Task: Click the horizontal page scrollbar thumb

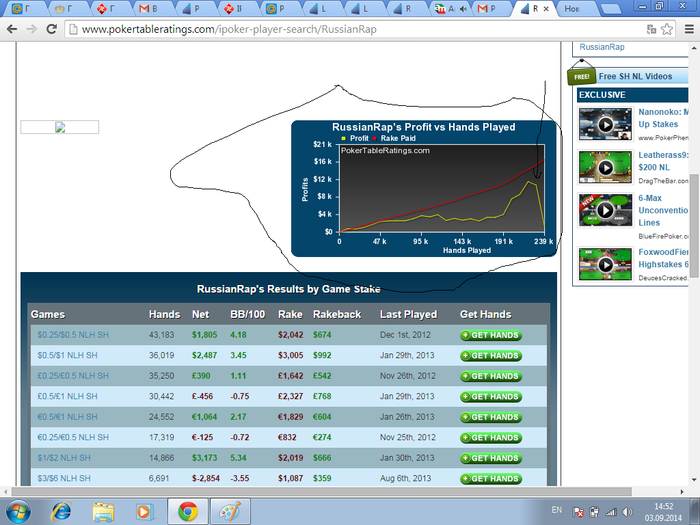Action: click(x=321, y=492)
